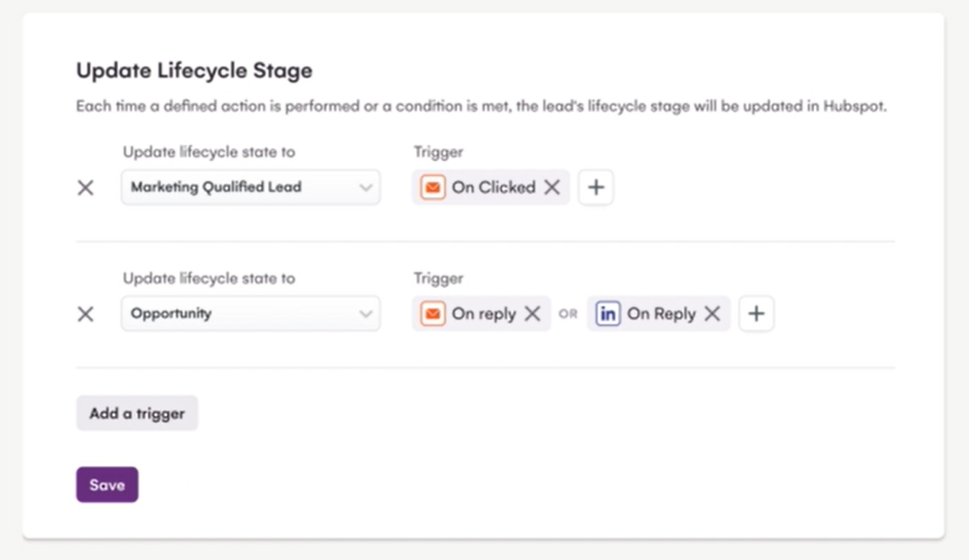
Task: Click the email icon on On reply trigger
Action: tap(433, 314)
